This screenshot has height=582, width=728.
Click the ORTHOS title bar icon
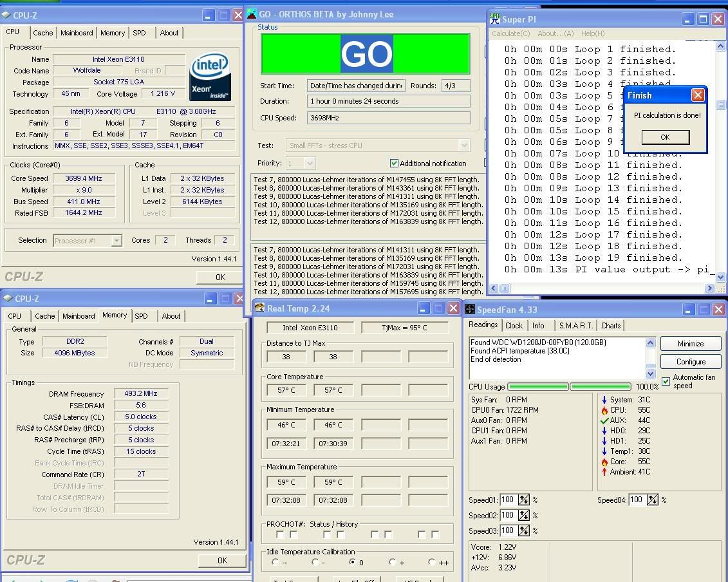(251, 14)
